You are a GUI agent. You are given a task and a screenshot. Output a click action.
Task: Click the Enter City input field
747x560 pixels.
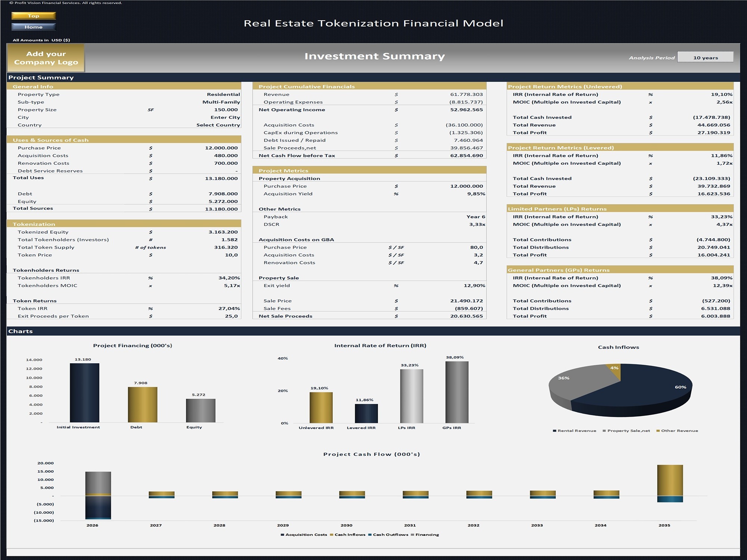click(226, 117)
